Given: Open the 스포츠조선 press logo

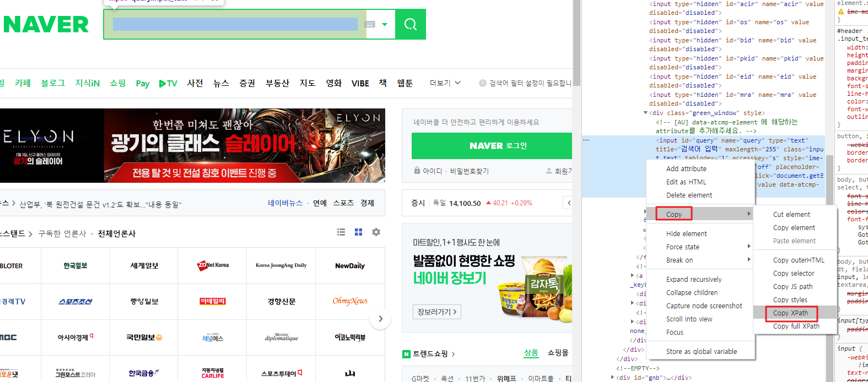Looking at the screenshot, I should (x=75, y=302).
